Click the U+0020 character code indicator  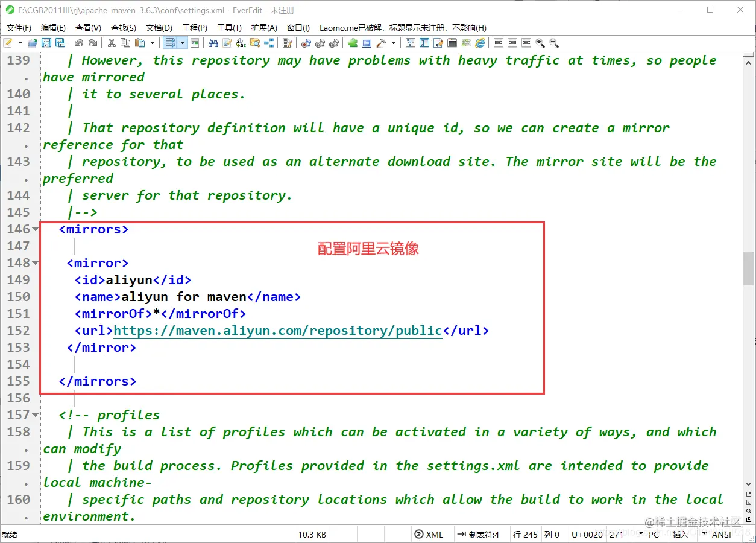coord(587,535)
